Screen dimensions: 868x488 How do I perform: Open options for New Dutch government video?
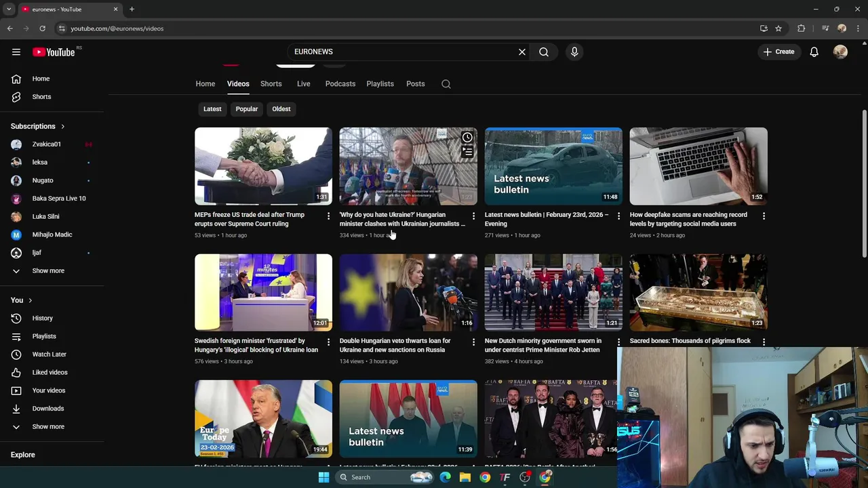[x=618, y=342]
